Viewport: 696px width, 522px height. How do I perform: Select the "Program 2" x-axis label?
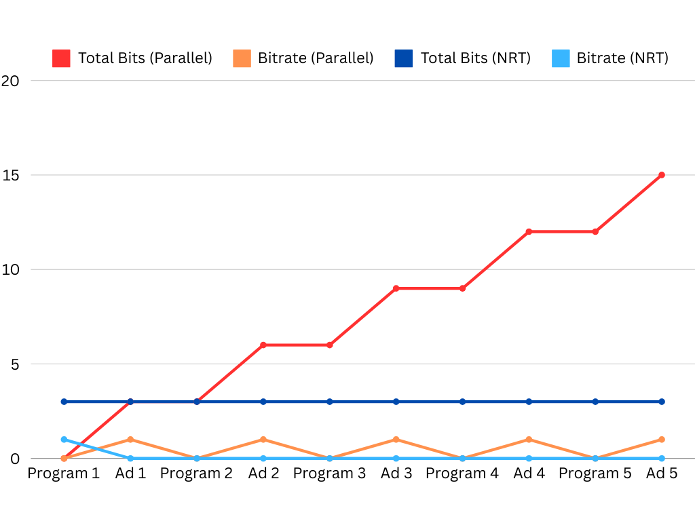click(x=196, y=473)
